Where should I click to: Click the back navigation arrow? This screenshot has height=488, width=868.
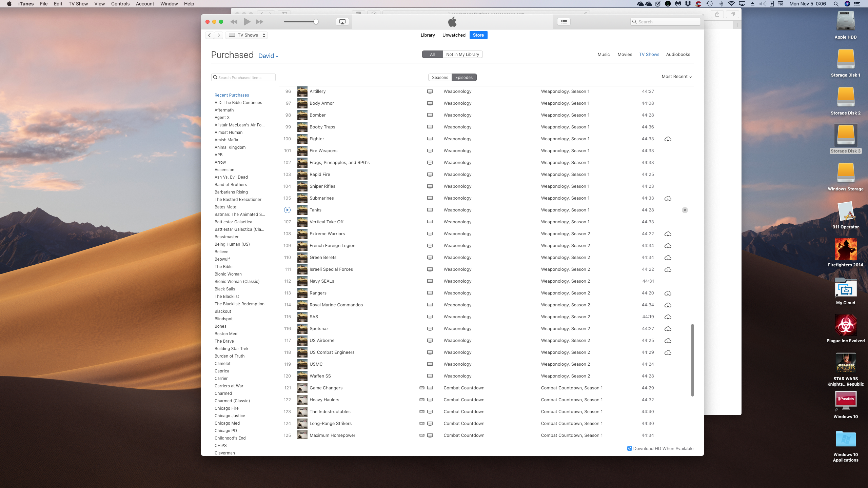tap(210, 35)
